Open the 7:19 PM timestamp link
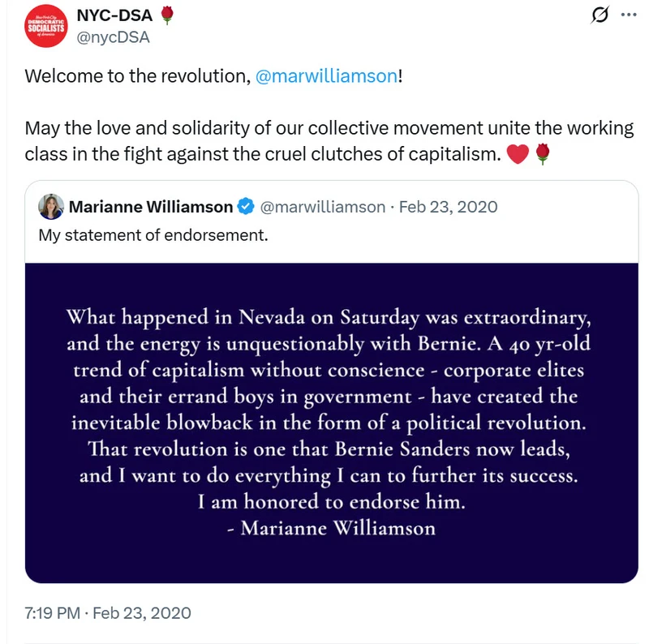 [x=108, y=612]
